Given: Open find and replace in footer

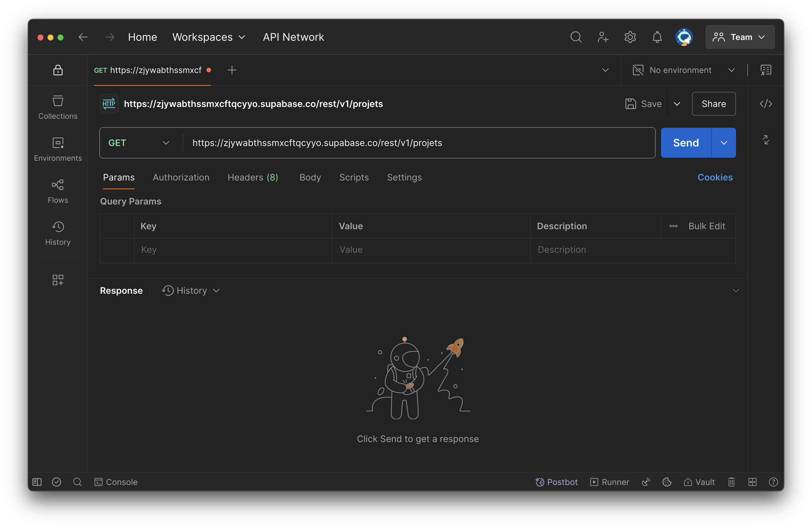Looking at the screenshot, I should point(77,482).
